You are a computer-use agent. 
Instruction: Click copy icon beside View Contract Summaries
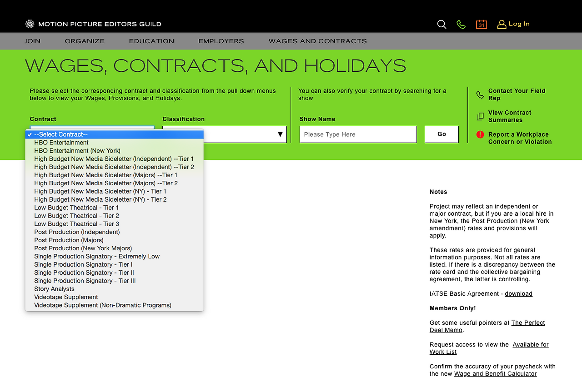click(480, 116)
